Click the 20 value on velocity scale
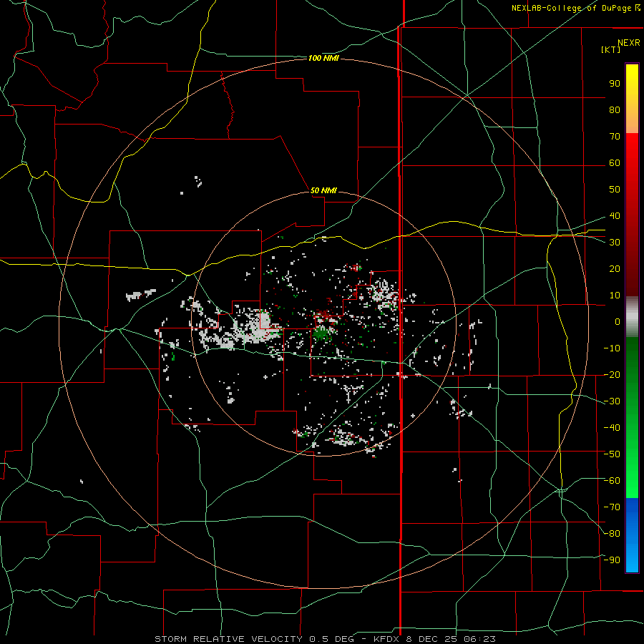Viewport: 644px width, 644px height. pos(615,269)
